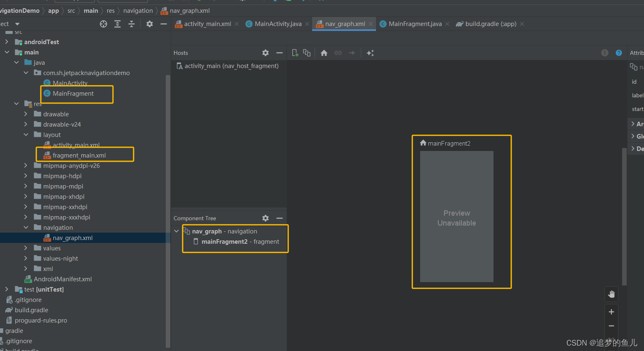Click the project tree vertical scrollbar
Screen dimensions: 644x351
[168, 210]
